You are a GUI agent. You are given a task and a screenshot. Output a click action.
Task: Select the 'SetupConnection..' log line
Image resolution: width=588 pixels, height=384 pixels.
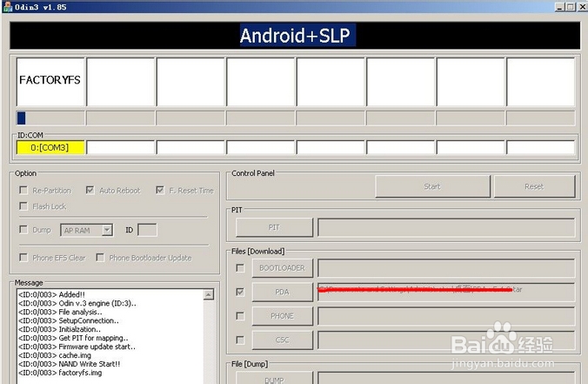click(x=69, y=320)
